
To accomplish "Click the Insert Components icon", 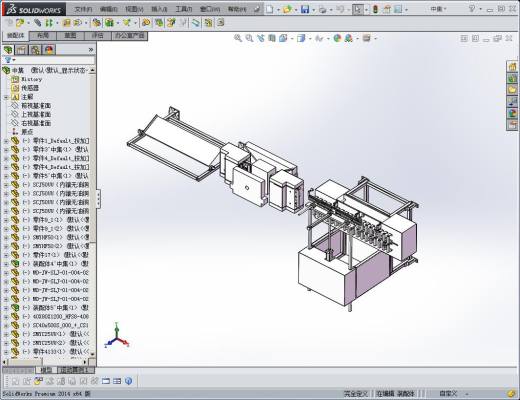I will (x=20, y=23).
